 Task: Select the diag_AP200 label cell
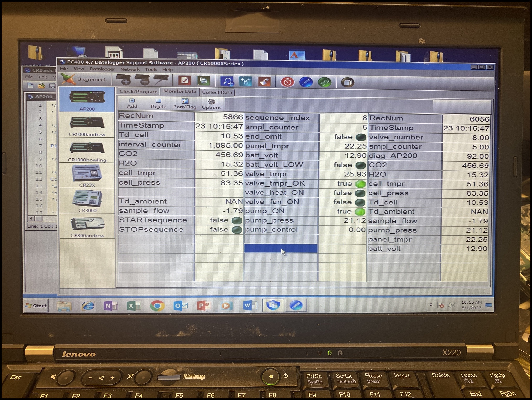pyautogui.click(x=405, y=156)
